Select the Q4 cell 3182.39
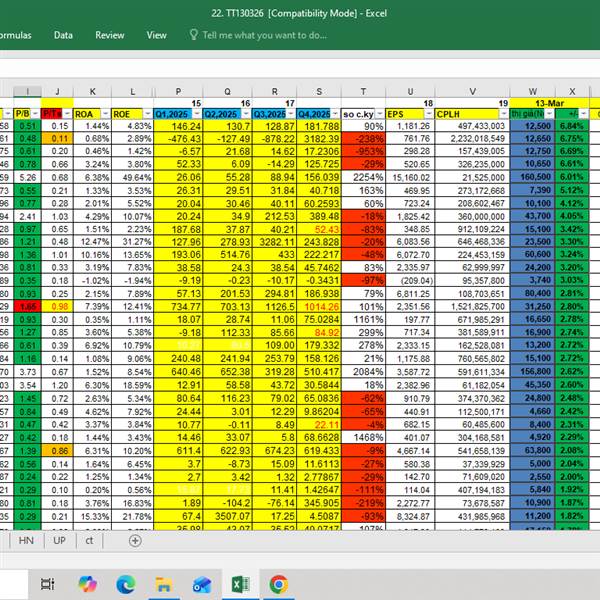This screenshot has height=600, width=600. (x=319, y=138)
